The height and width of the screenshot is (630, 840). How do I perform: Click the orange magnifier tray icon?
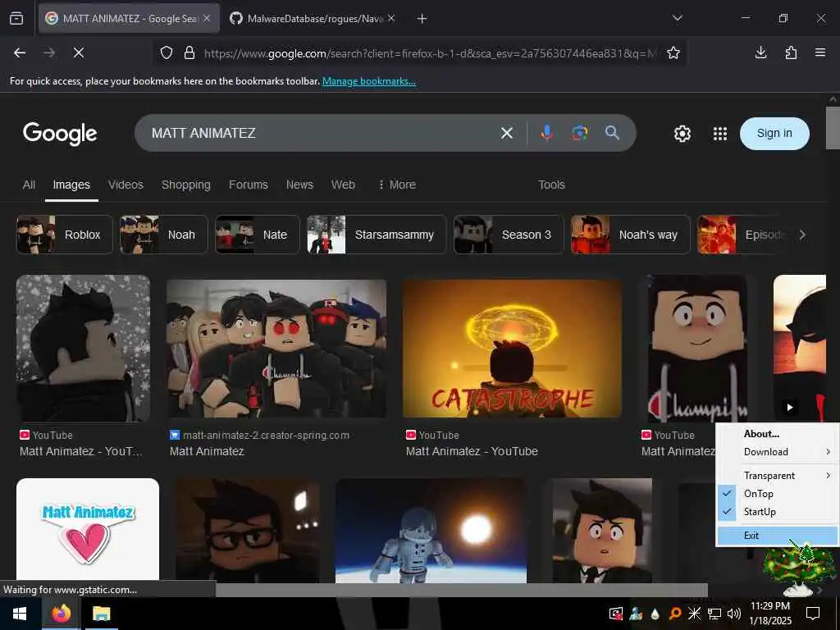pyautogui.click(x=675, y=614)
